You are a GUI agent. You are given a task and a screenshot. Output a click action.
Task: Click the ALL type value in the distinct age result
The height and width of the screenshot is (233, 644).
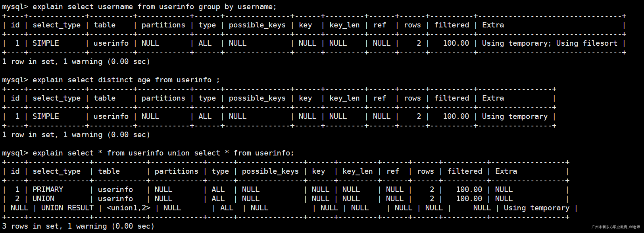pos(205,116)
